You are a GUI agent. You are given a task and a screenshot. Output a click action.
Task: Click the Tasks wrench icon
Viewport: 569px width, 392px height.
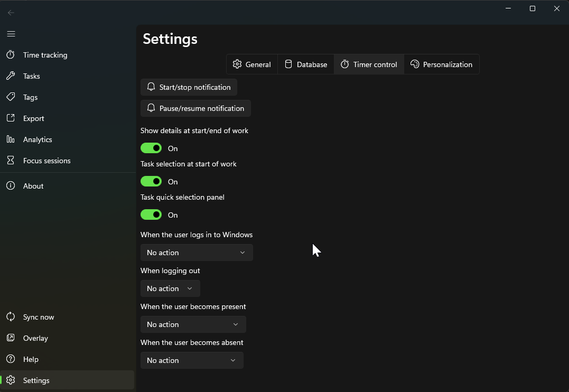coord(11,76)
